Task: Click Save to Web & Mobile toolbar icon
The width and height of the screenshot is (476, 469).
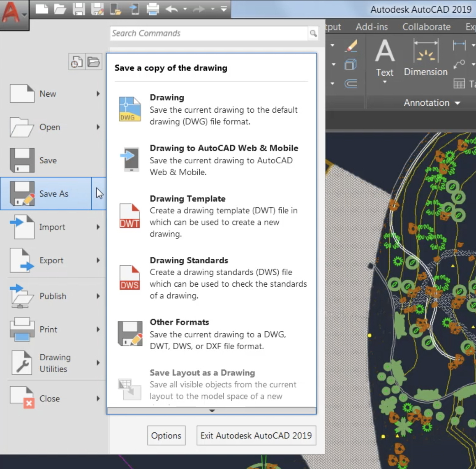Action: pyautogui.click(x=134, y=9)
